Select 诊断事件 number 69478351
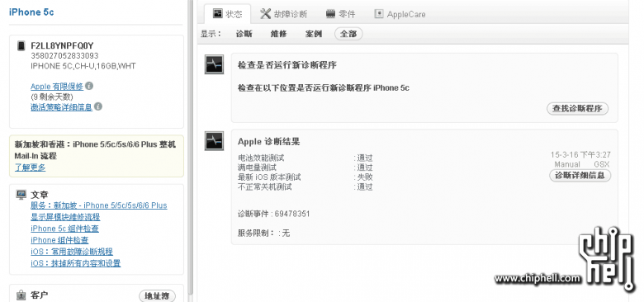The width and height of the screenshot is (644, 302). [292, 214]
